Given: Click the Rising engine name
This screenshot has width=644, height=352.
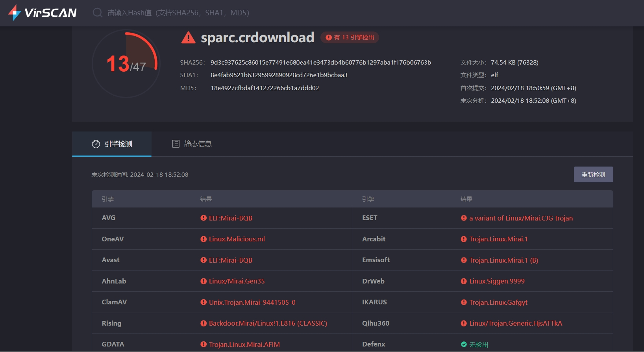Looking at the screenshot, I should [111, 323].
